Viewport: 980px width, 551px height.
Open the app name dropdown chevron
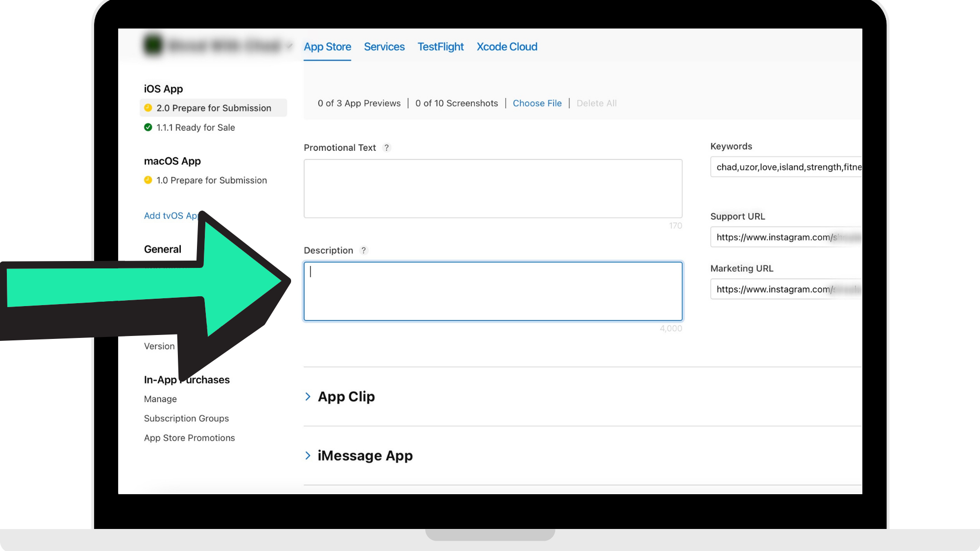(x=290, y=46)
